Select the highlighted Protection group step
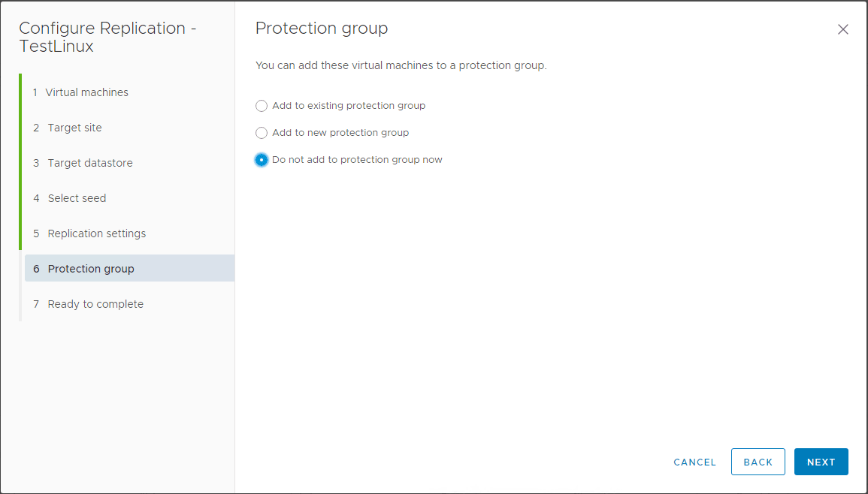Viewport: 868px width, 494px height. click(90, 268)
